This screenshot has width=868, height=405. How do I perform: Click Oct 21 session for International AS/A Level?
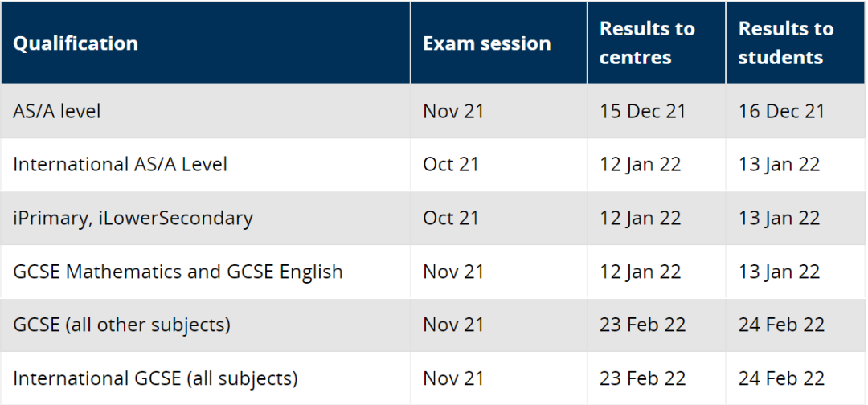tap(451, 164)
